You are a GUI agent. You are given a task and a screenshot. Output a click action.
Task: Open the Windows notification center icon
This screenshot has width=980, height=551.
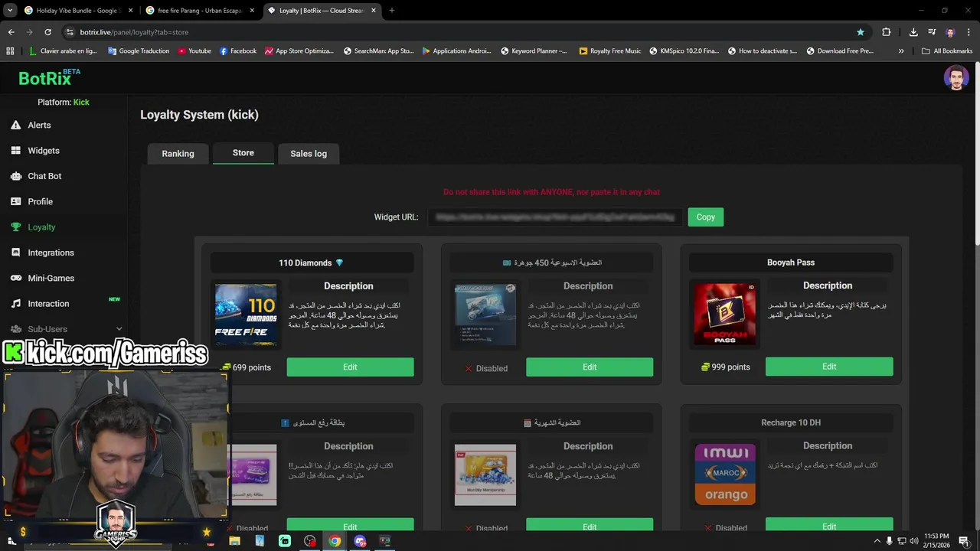964,541
